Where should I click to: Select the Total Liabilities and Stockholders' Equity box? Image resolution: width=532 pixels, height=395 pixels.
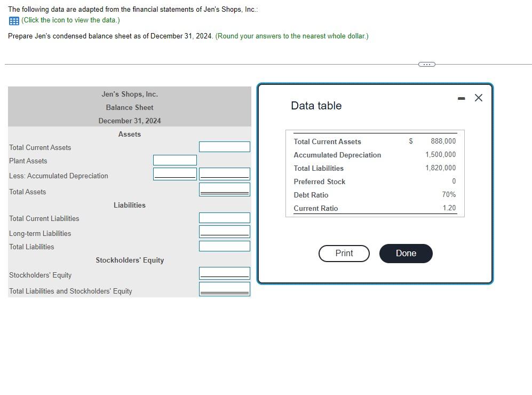pyautogui.click(x=224, y=288)
